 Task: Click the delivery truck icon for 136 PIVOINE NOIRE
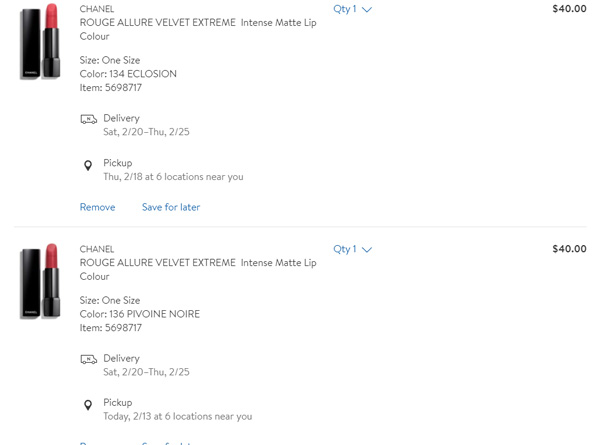(x=89, y=359)
